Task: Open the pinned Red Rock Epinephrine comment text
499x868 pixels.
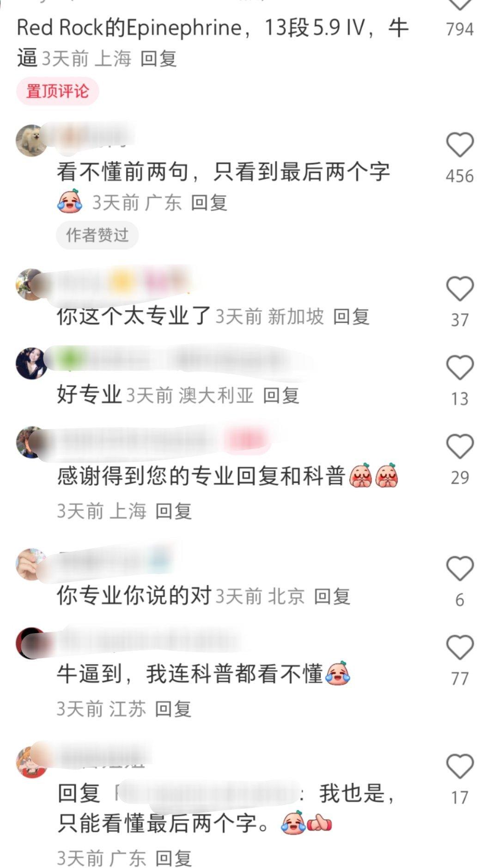Action: click(213, 43)
